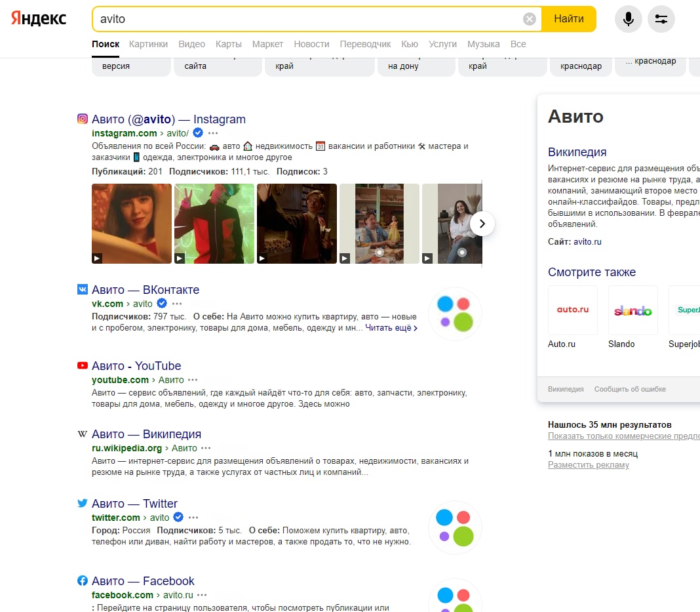Image resolution: width=700 pixels, height=612 pixels.
Task: Open the three-dot menu for ru.wikipedia.org result
Action: point(206,448)
